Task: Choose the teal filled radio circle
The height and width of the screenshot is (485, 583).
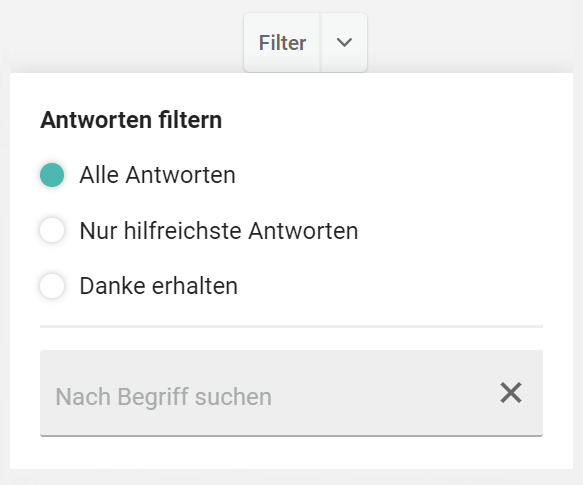Action: pos(52,175)
